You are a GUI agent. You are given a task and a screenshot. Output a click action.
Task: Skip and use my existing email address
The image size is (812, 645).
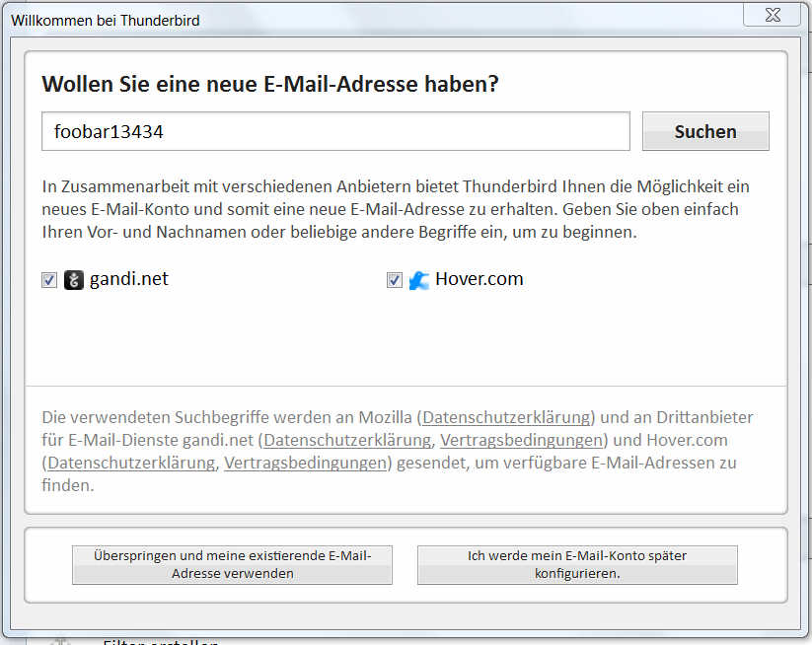click(232, 565)
